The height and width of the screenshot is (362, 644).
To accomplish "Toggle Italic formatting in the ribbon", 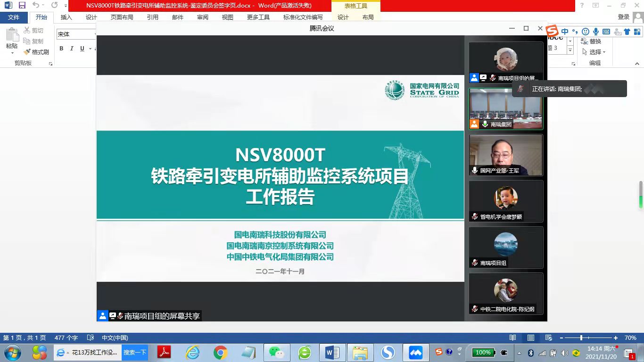I will coord(72,49).
